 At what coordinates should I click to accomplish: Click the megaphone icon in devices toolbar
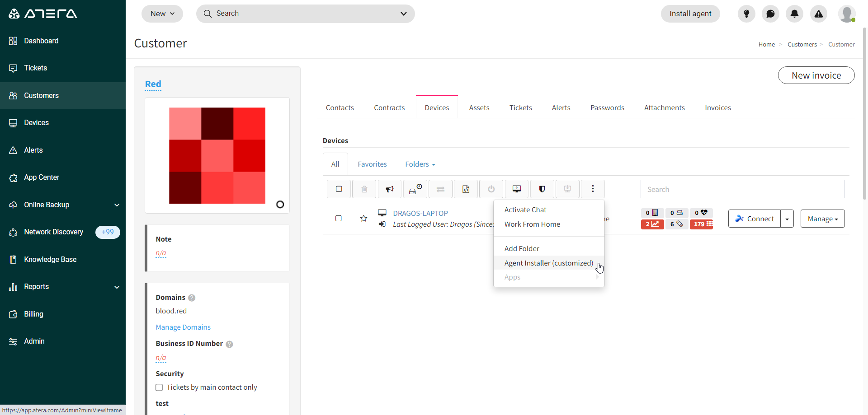pos(389,189)
